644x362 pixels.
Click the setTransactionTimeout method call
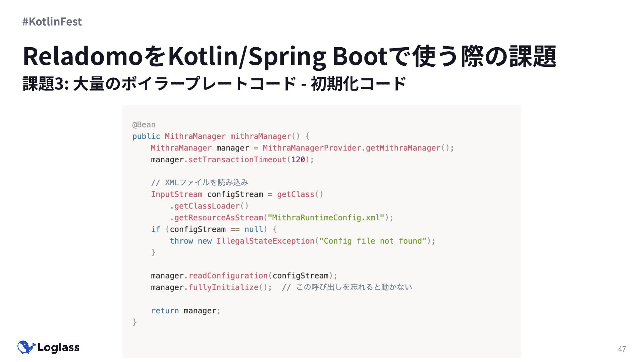[x=237, y=160]
